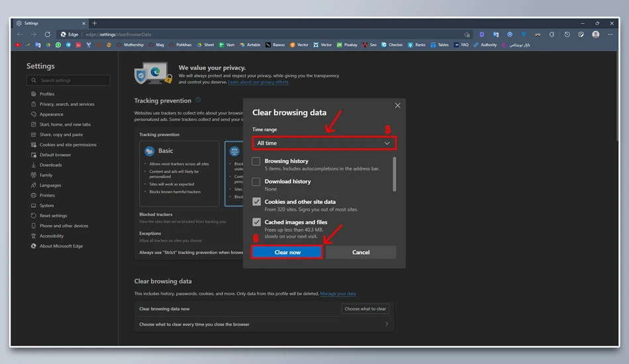Click the Cancel button in dialog
The height and width of the screenshot is (364, 629).
[x=361, y=252]
